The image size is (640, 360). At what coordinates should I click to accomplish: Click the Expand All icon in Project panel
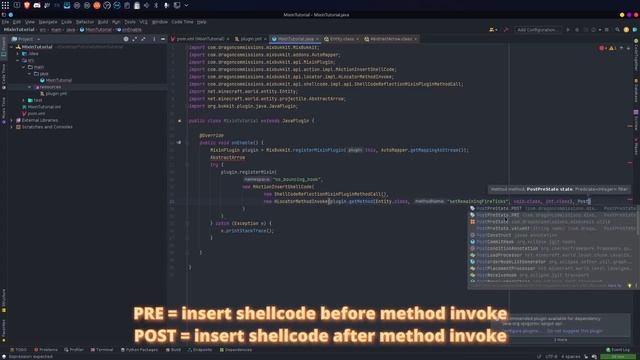[x=135, y=39]
